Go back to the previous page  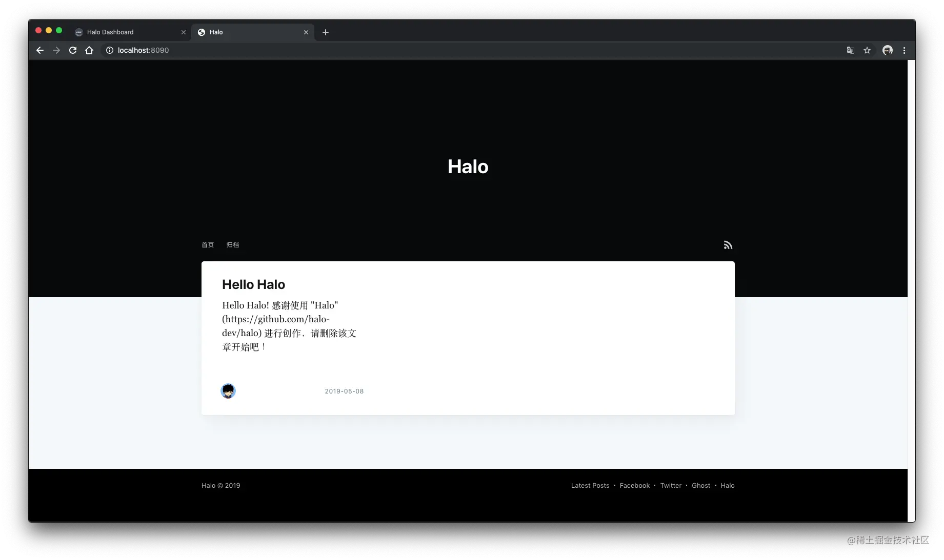coord(40,50)
